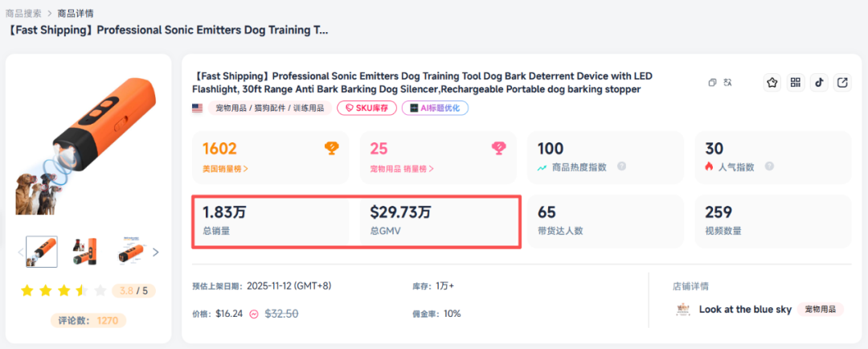The width and height of the screenshot is (868, 349).
Task: Open the Look at the blue sky store
Action: [x=744, y=309]
